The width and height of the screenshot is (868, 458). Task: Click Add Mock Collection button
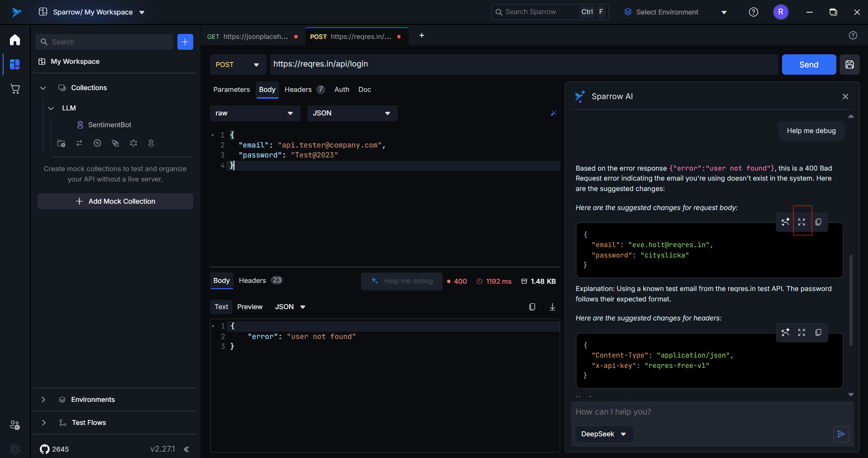click(115, 201)
